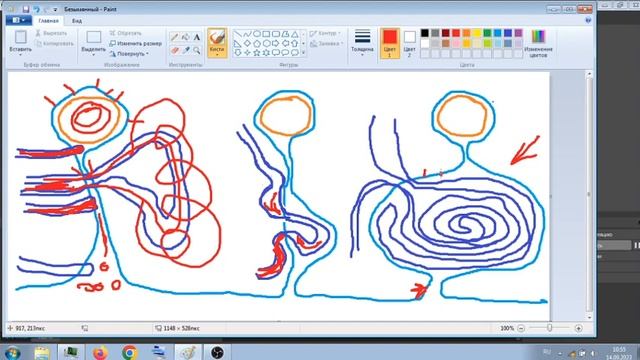The image size is (640, 360).
Task: Select the Oval shape
Action: 257,34
